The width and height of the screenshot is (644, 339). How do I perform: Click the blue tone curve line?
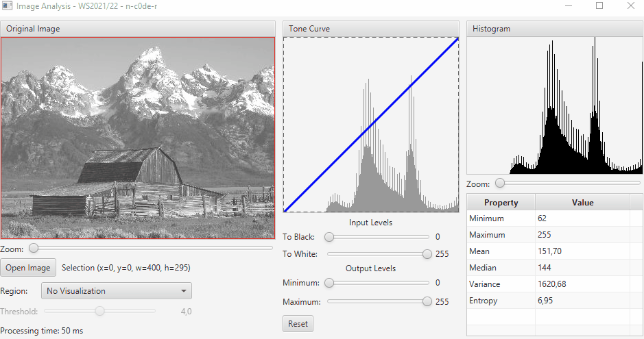(371, 125)
